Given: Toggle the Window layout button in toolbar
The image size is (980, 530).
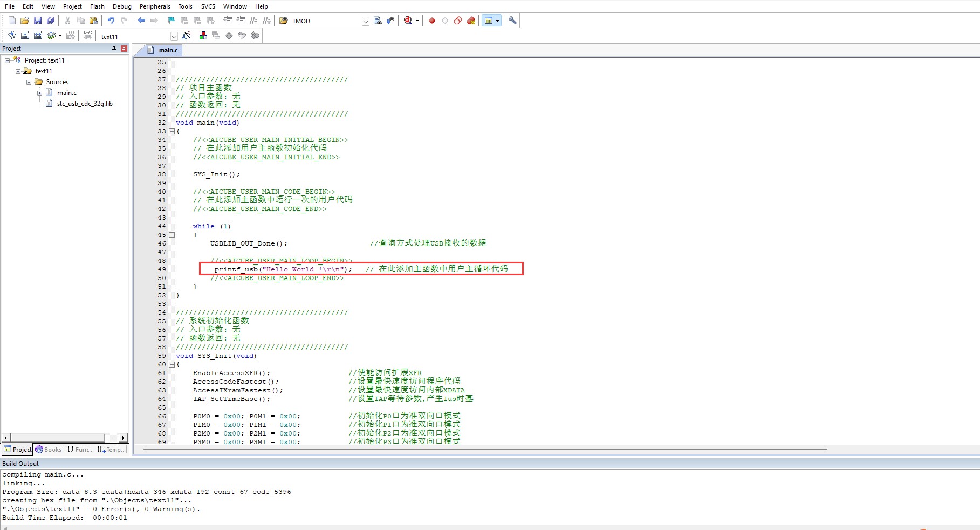Looking at the screenshot, I should (489, 21).
